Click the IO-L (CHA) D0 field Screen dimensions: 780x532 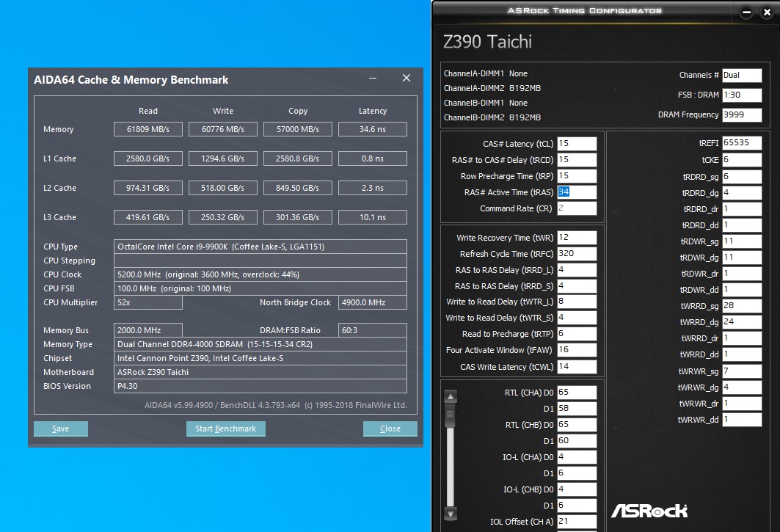(577, 457)
